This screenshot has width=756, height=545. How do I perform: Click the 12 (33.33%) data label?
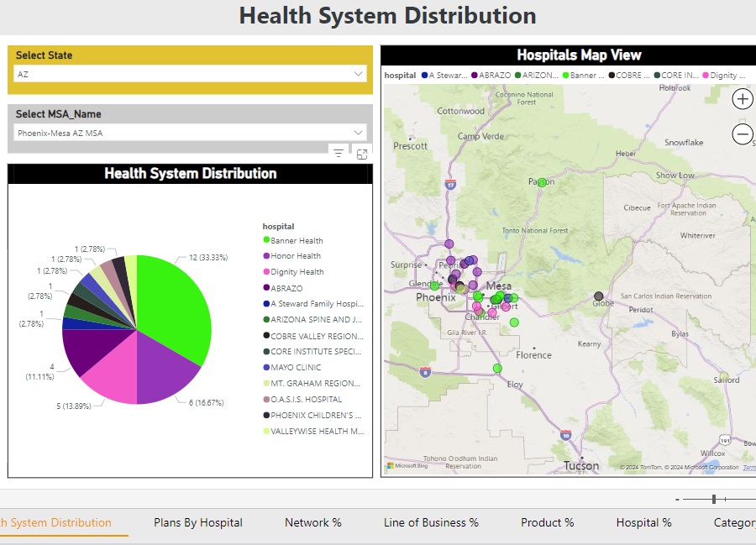tap(208, 257)
